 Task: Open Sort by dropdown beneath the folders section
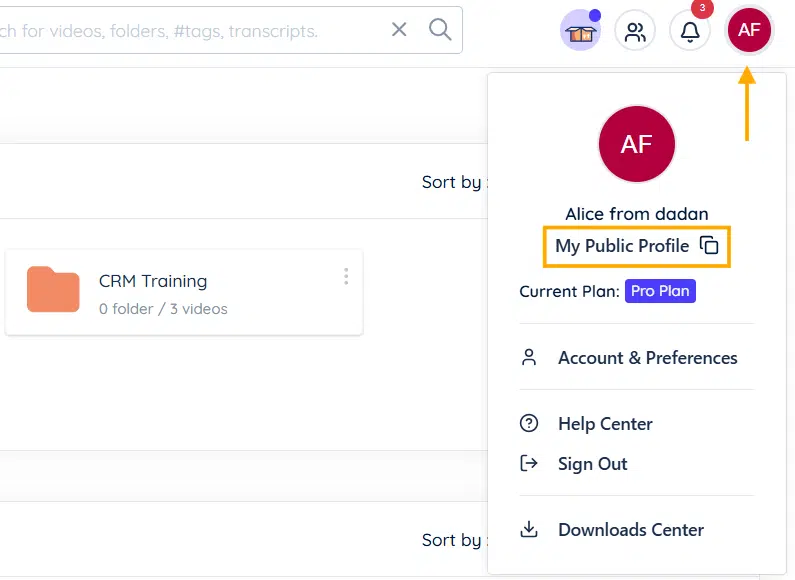click(x=455, y=540)
